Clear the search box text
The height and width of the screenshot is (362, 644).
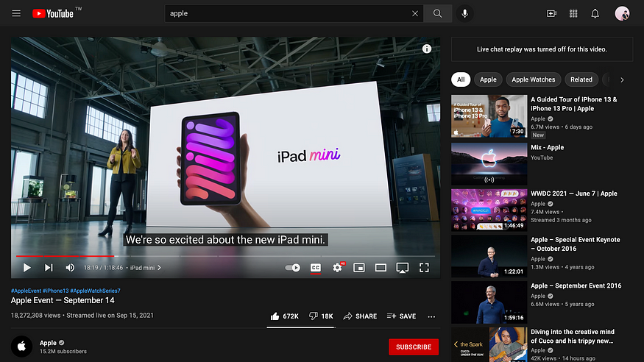(x=415, y=13)
